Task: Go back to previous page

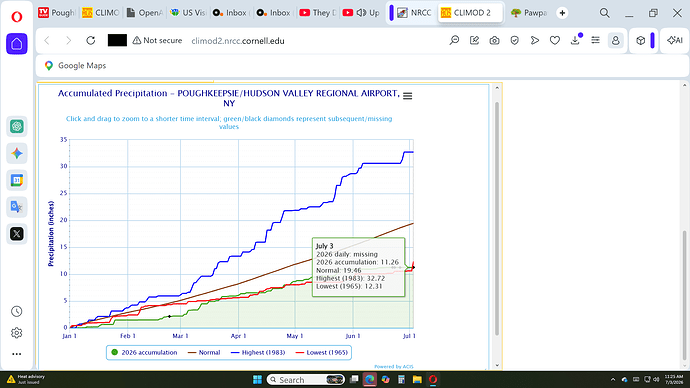Action: click(47, 40)
